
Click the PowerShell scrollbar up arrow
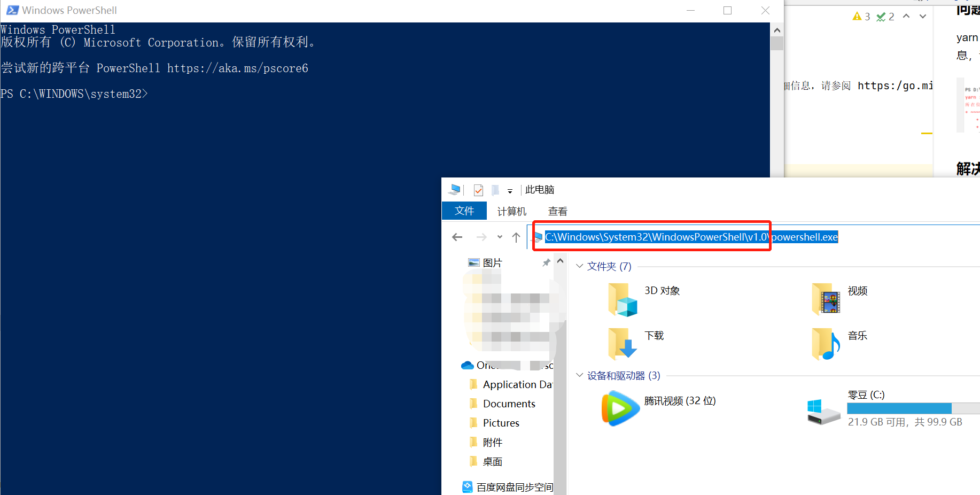[x=777, y=30]
